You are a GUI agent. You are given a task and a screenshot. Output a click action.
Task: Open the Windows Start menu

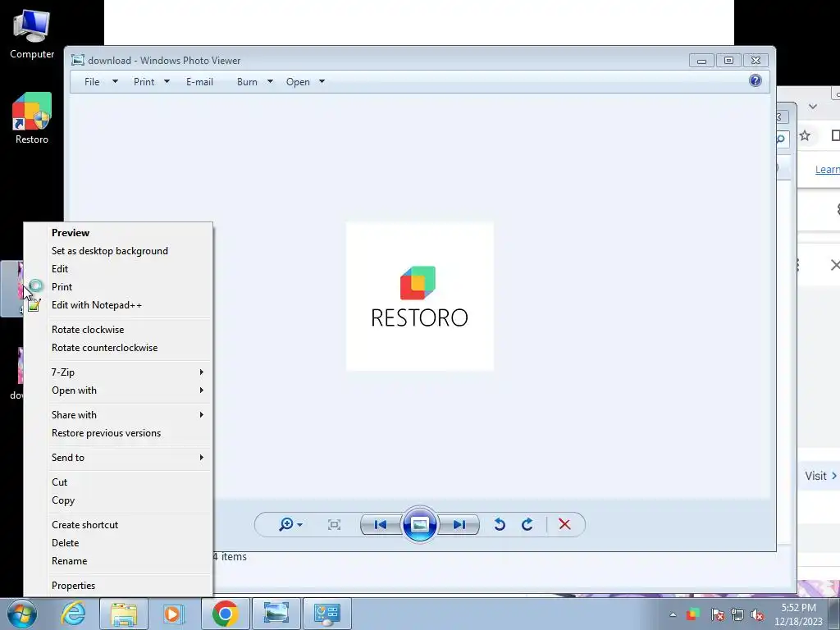[22, 614]
